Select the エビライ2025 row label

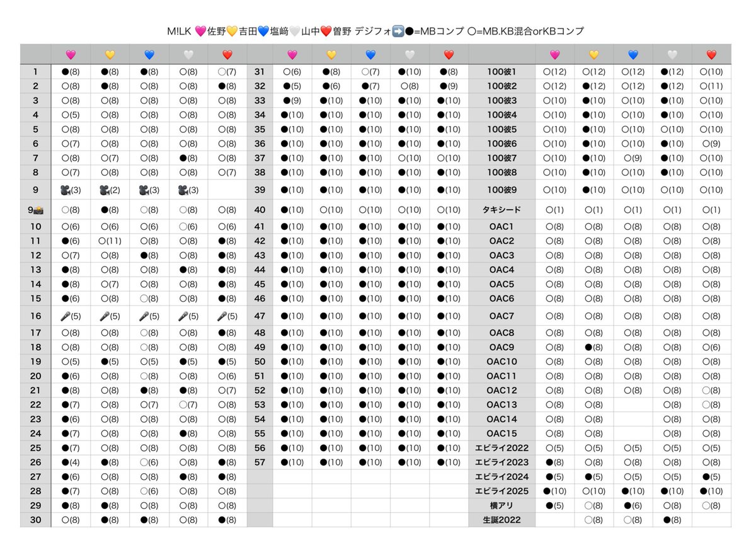point(502,491)
